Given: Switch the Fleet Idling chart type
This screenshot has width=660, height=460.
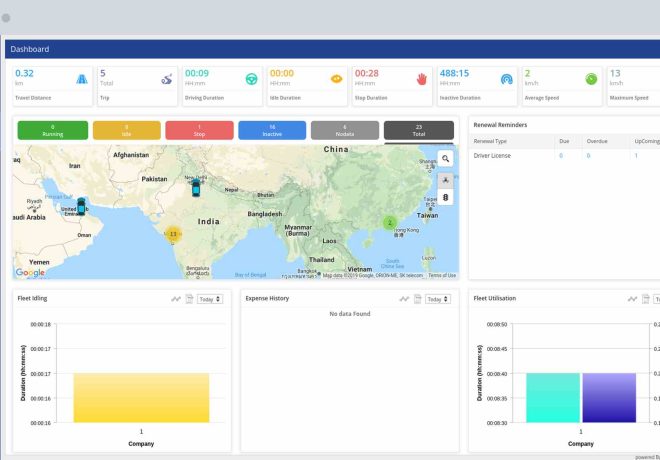Looking at the screenshot, I should (176, 299).
